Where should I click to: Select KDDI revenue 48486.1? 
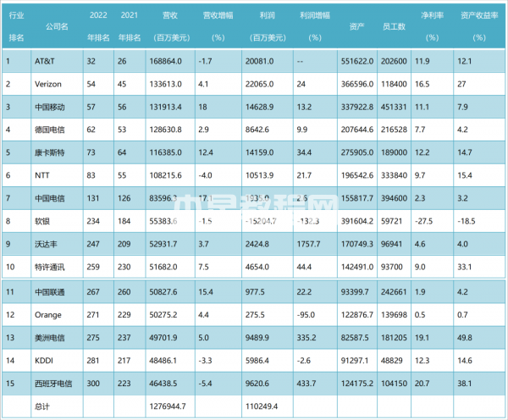pyautogui.click(x=163, y=361)
